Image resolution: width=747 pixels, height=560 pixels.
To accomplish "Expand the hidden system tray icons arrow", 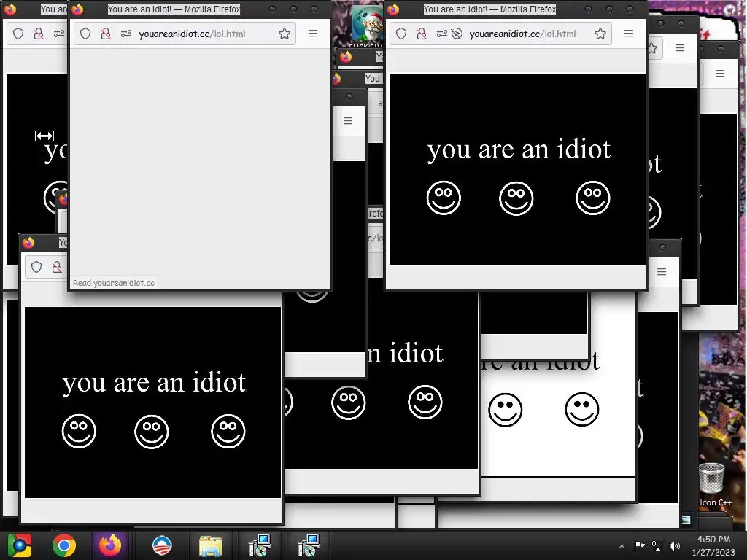I will click(x=622, y=545).
